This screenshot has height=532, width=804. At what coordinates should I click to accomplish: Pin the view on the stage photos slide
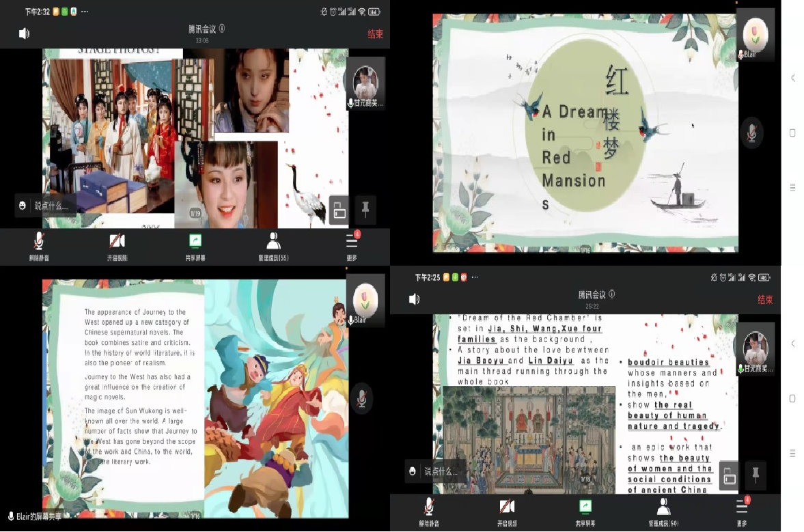[x=365, y=211]
